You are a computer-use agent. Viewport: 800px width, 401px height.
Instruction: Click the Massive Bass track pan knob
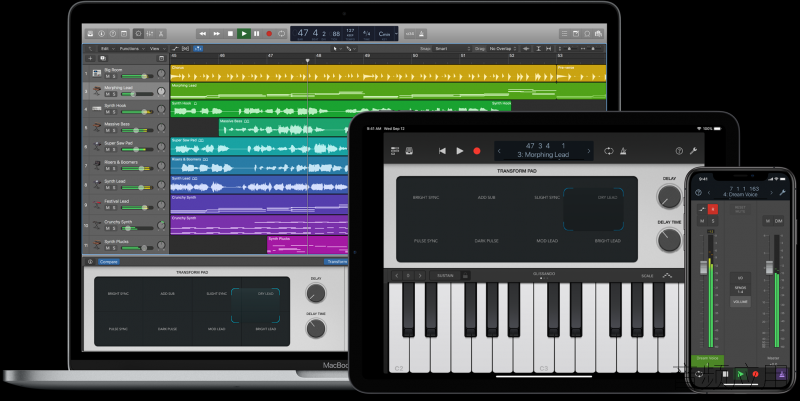tap(161, 128)
